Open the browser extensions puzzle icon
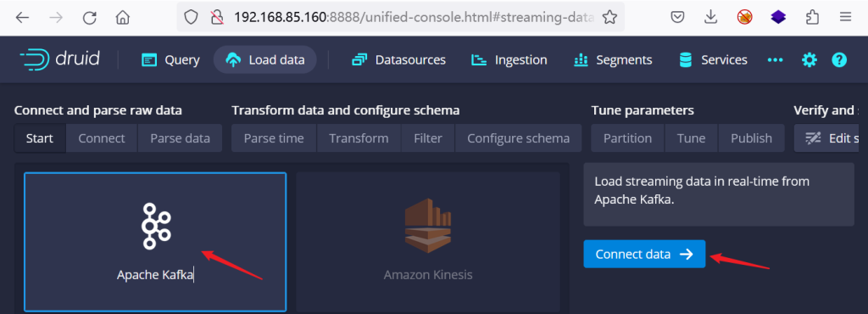The height and width of the screenshot is (314, 868). (812, 18)
